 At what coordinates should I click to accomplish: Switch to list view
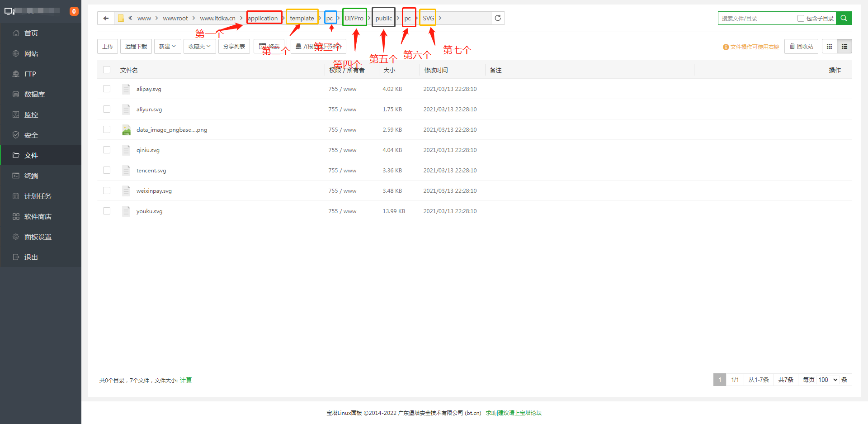coord(844,46)
